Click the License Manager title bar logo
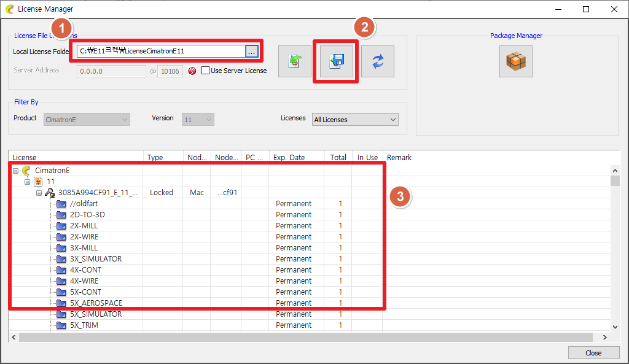Viewport: 629px width, 364px height. point(10,9)
